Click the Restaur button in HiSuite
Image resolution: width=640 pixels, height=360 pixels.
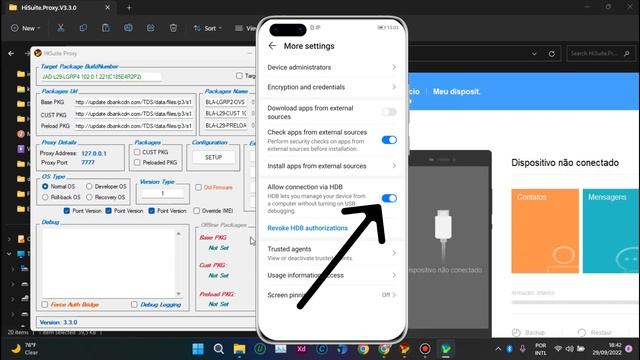point(595,332)
